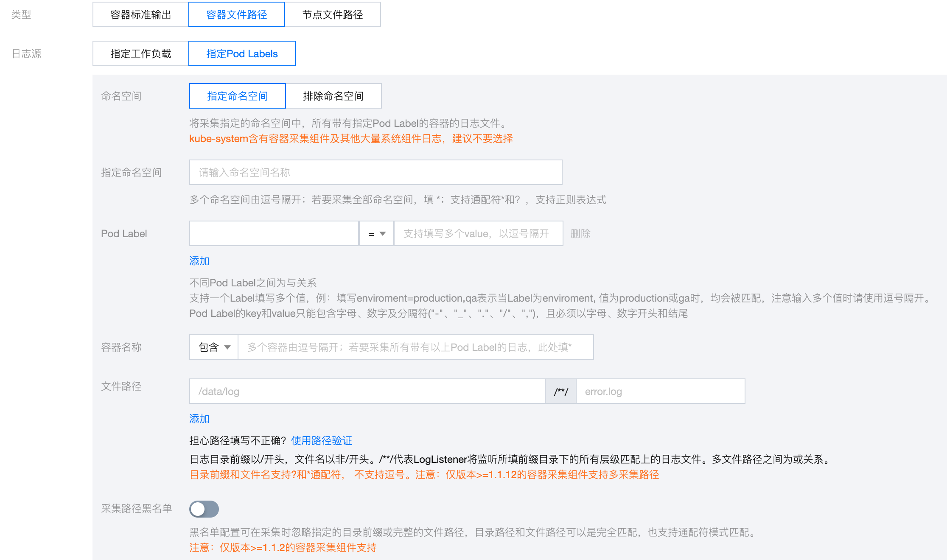
Task: Open the Pod Label operator dropdown
Action: pyautogui.click(x=376, y=234)
